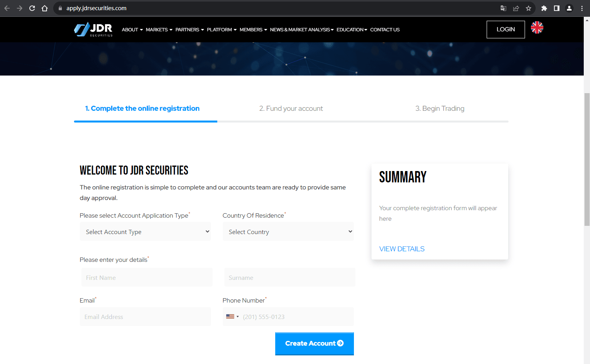Viewport: 590px width, 364px height.
Task: Click the address bar URL
Action: (96, 8)
